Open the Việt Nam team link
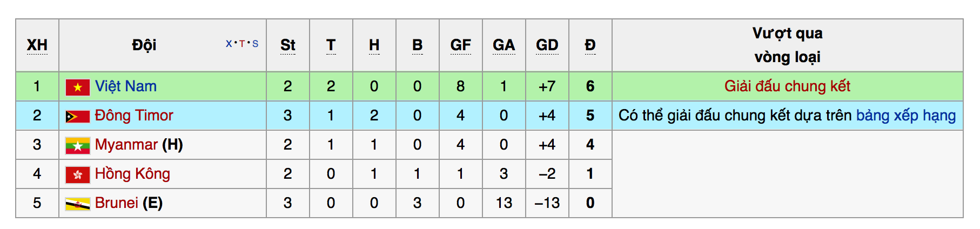This screenshot has height=229, width=980. point(126,86)
